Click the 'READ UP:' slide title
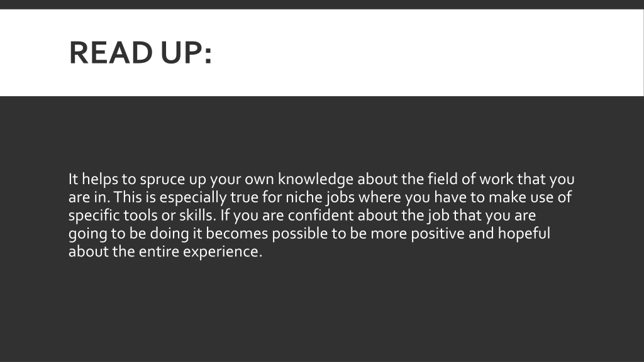Viewport: 644px width, 362px height. 140,53
